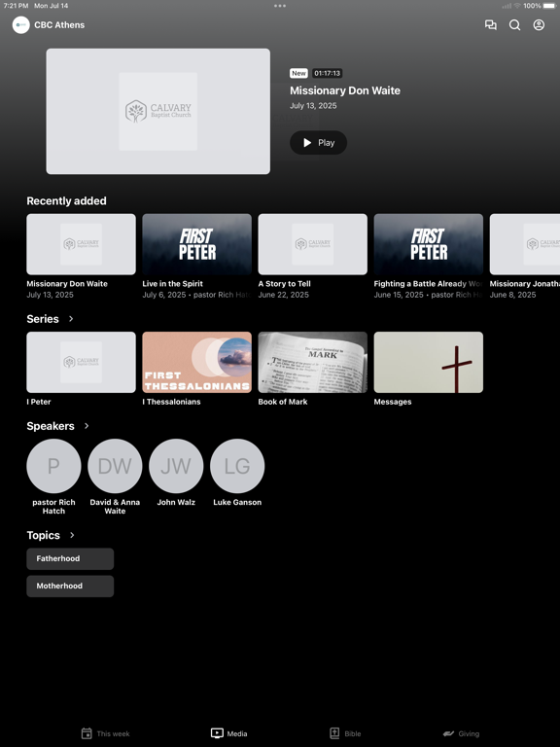Image resolution: width=560 pixels, height=747 pixels.
Task: Tap the Book of Mark label
Action: click(x=283, y=402)
